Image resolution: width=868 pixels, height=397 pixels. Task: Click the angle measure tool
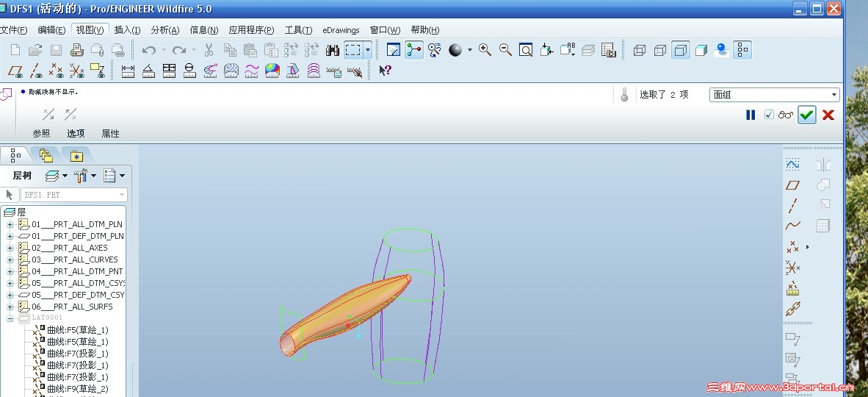point(148,71)
